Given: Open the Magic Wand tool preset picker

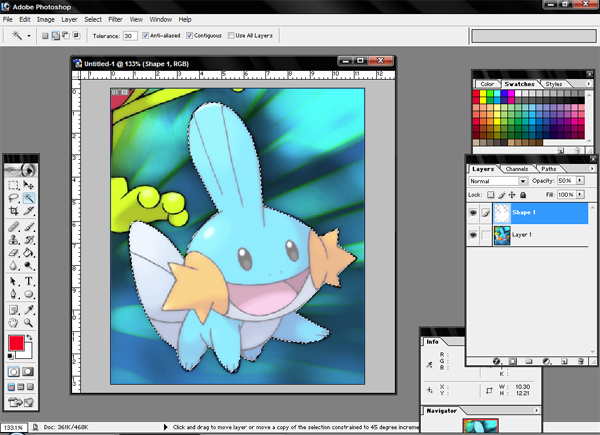Looking at the screenshot, I should (x=29, y=36).
